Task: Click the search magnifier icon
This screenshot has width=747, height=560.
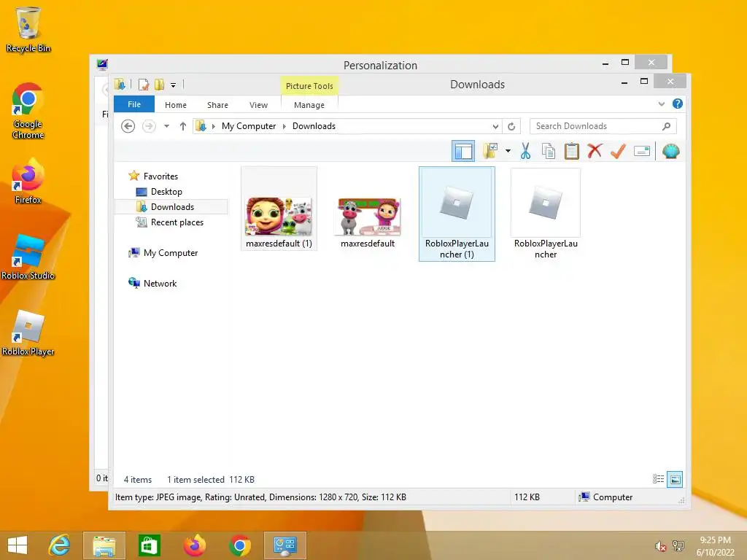Action: pyautogui.click(x=667, y=126)
